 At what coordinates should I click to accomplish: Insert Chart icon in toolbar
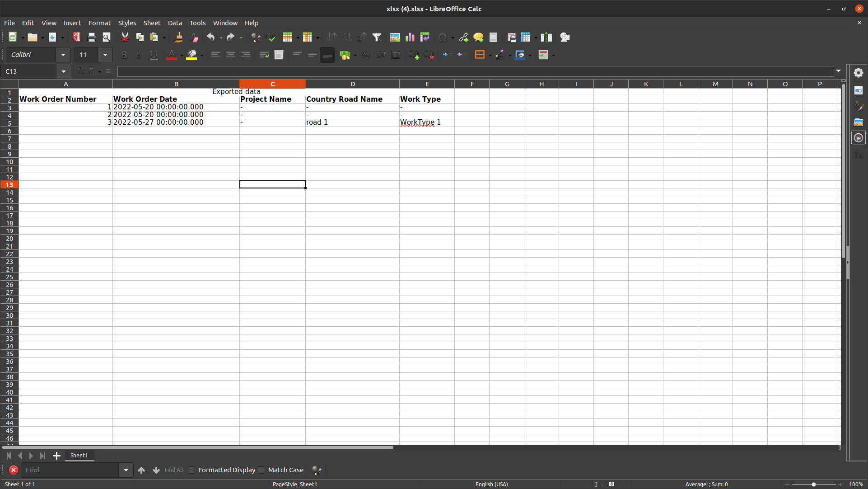coord(410,38)
